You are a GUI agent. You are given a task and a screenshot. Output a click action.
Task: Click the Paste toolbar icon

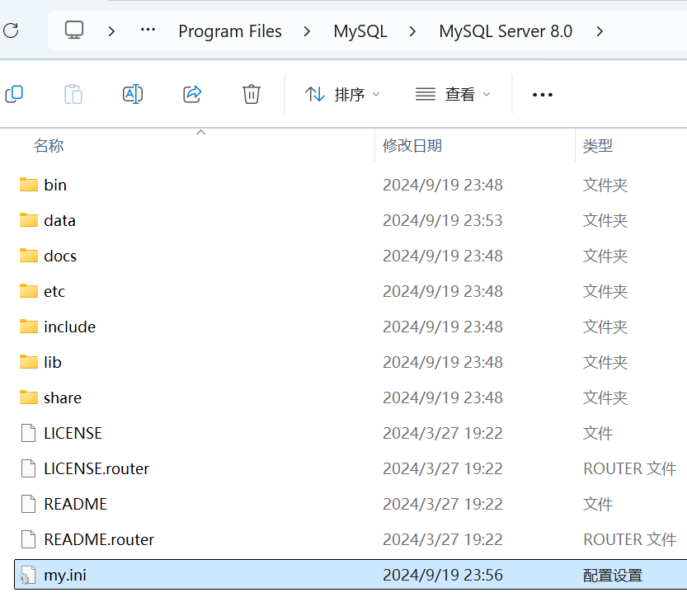[73, 94]
